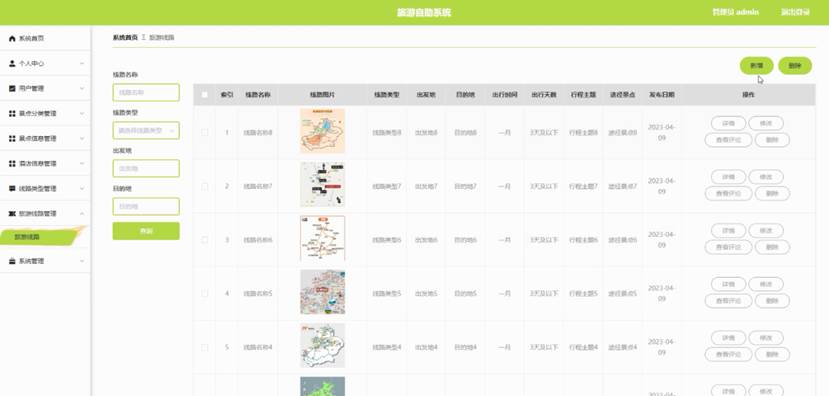This screenshot has height=396, width=829.
Task: Expand the 景点分类管理 chevron
Action: [x=82, y=114]
